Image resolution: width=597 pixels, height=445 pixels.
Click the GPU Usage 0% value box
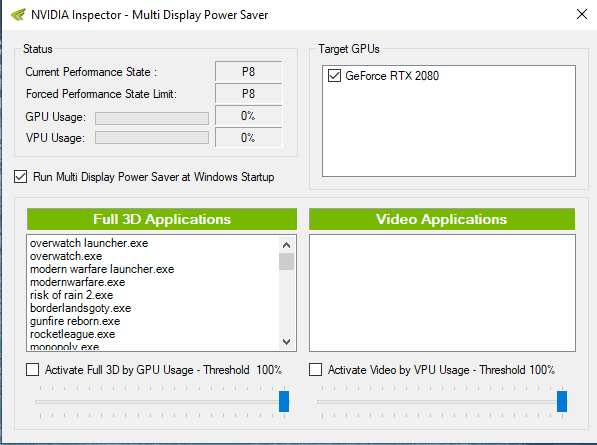(x=249, y=116)
